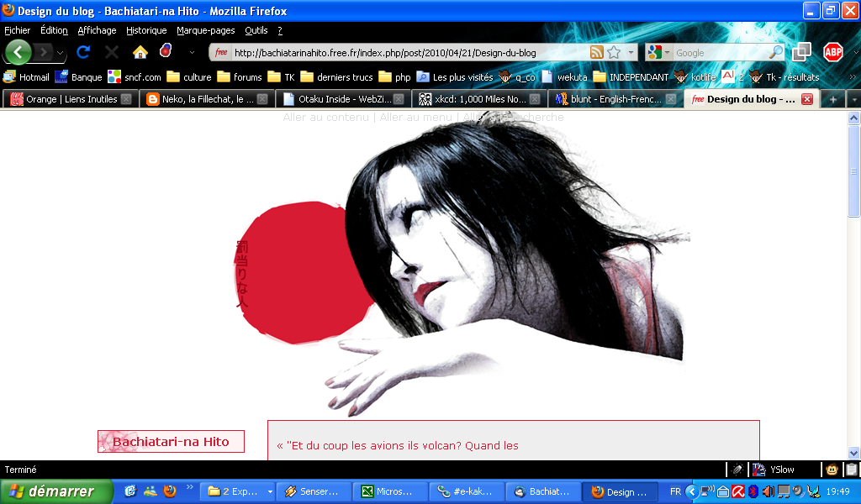Viewport: 861px width, 504px height.
Task: Open the Historique menu
Action: pos(146,30)
